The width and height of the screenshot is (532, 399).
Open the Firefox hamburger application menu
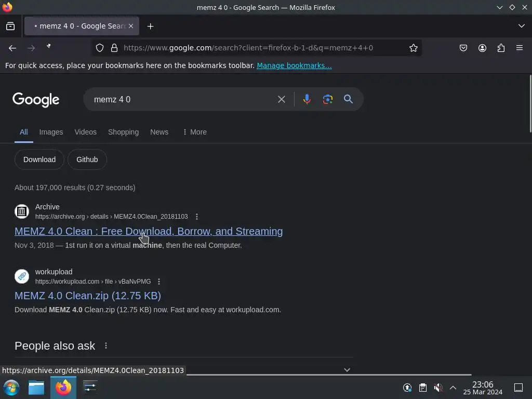coord(520,48)
